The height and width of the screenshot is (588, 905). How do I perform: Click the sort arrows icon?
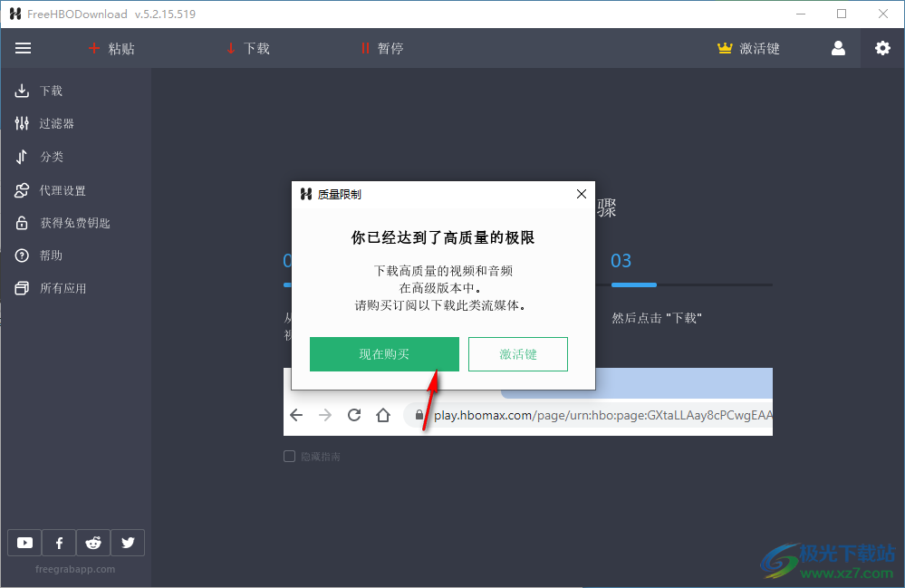(x=22, y=157)
